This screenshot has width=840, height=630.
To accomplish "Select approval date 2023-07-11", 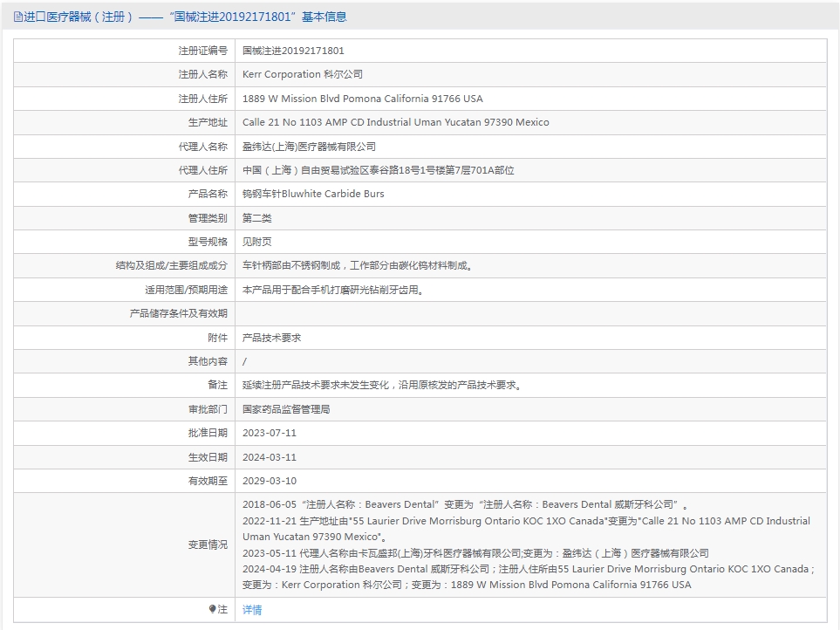I will (270, 433).
